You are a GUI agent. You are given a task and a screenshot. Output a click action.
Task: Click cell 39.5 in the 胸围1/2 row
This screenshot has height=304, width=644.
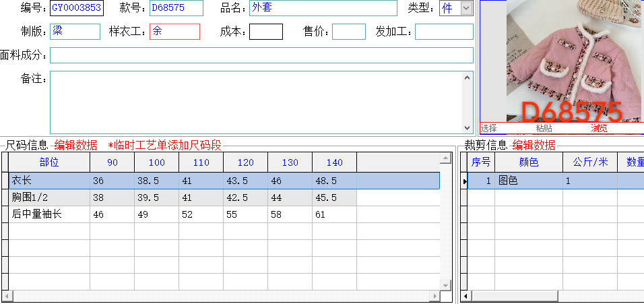156,197
